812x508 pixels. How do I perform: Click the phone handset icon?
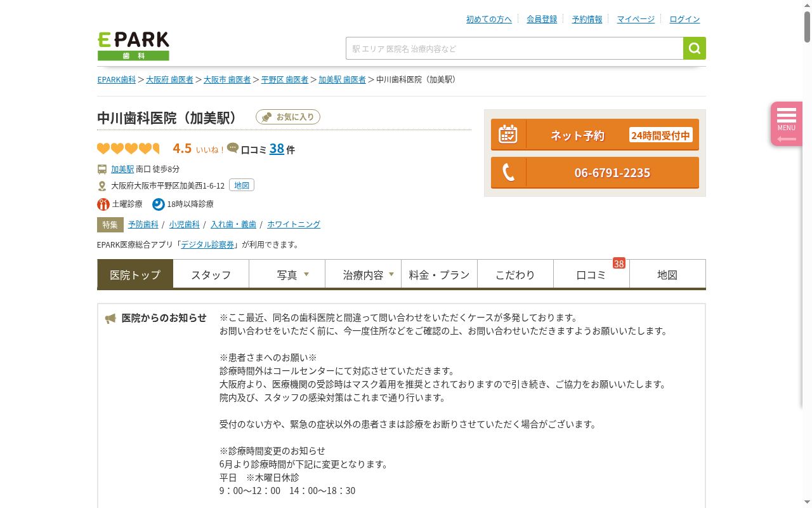508,173
